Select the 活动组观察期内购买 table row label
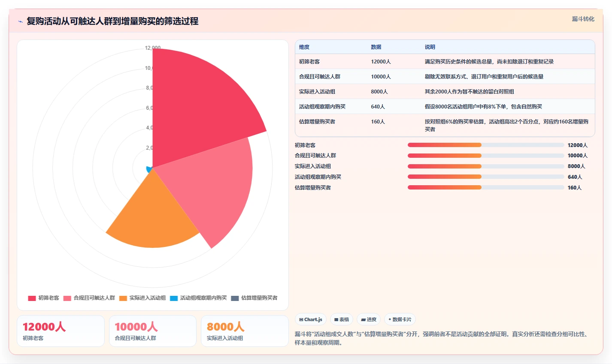The width and height of the screenshot is (612, 364). coord(322,107)
